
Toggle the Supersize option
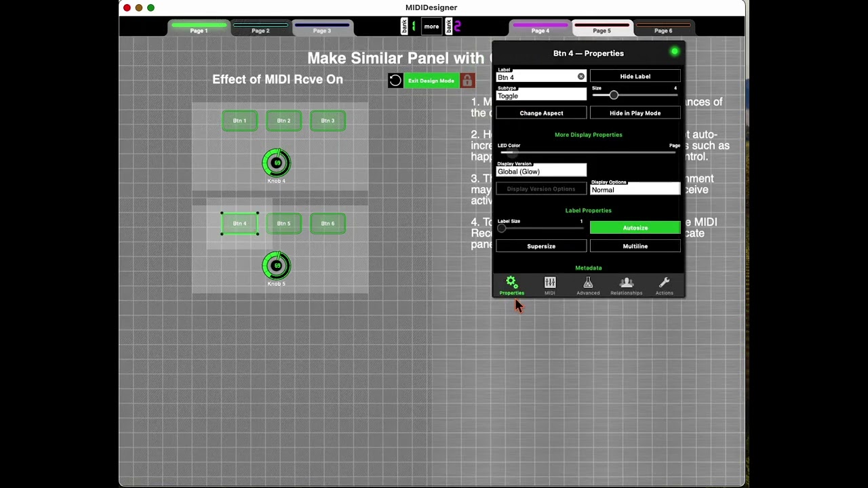tap(541, 246)
